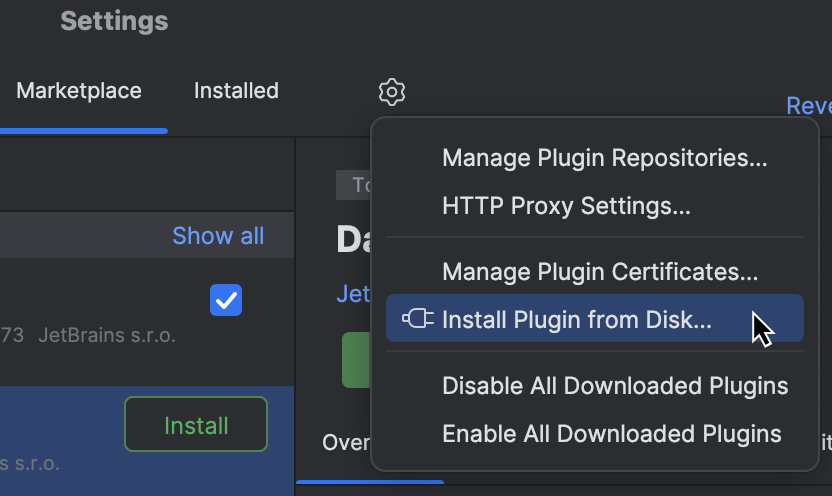Select Enable All Downloaded Plugins
This screenshot has width=832, height=496.
tap(611, 433)
